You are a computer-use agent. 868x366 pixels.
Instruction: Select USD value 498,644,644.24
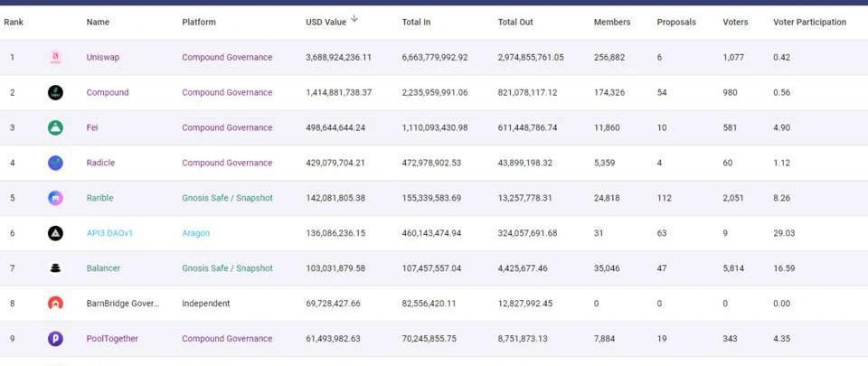[x=335, y=127]
